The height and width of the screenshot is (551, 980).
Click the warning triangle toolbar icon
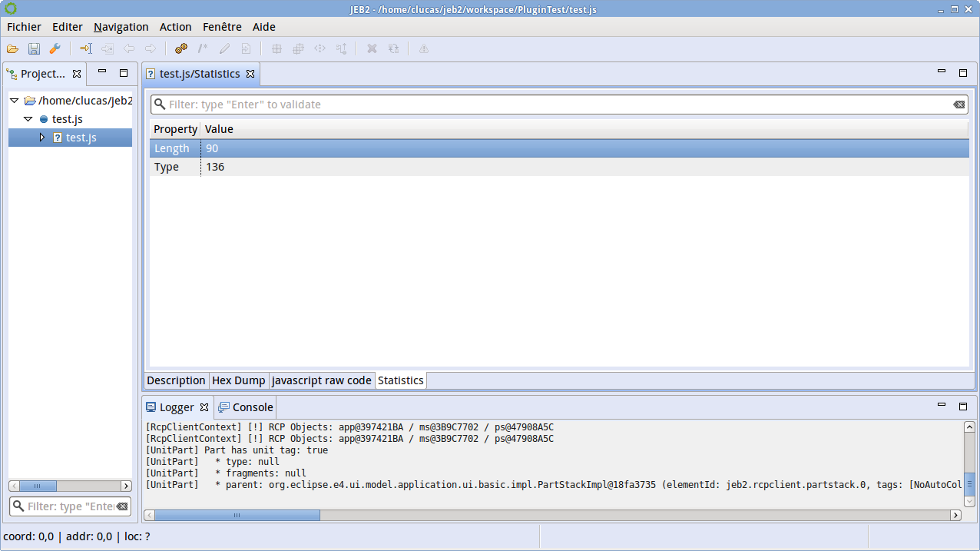[x=423, y=48]
